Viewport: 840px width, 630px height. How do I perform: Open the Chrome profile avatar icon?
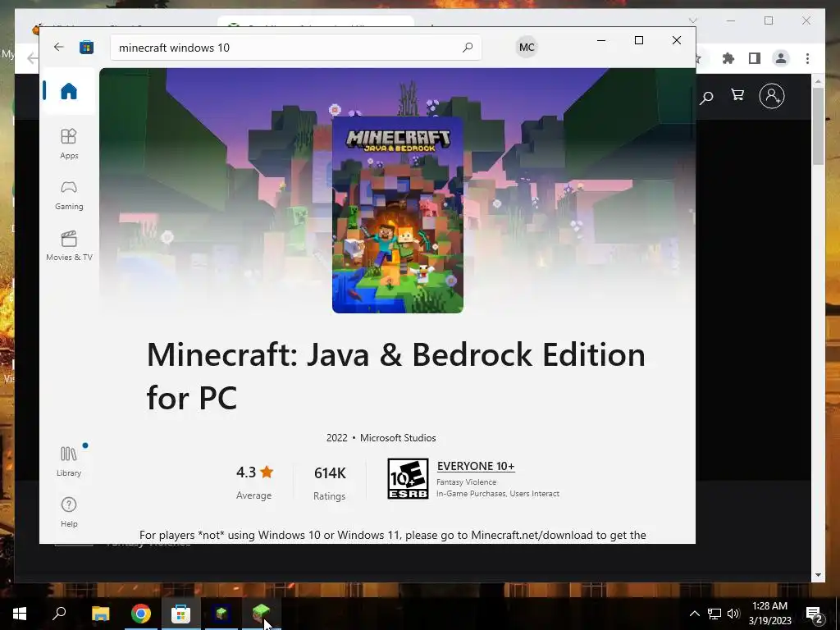(781, 58)
